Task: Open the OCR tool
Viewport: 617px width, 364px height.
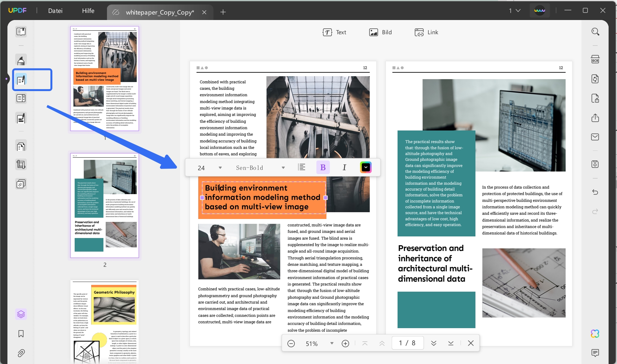Action: click(x=595, y=59)
